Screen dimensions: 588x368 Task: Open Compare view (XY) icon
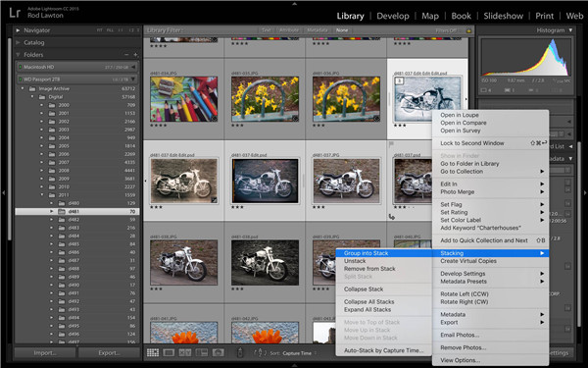tap(185, 352)
